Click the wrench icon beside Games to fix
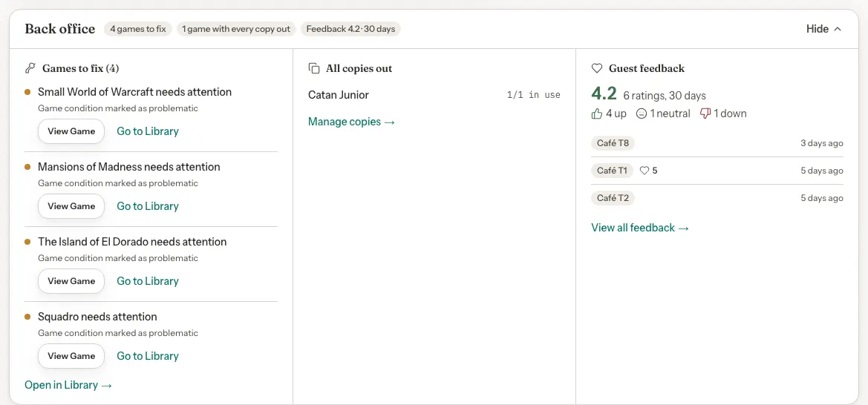Image resolution: width=868 pixels, height=405 pixels. (x=30, y=68)
